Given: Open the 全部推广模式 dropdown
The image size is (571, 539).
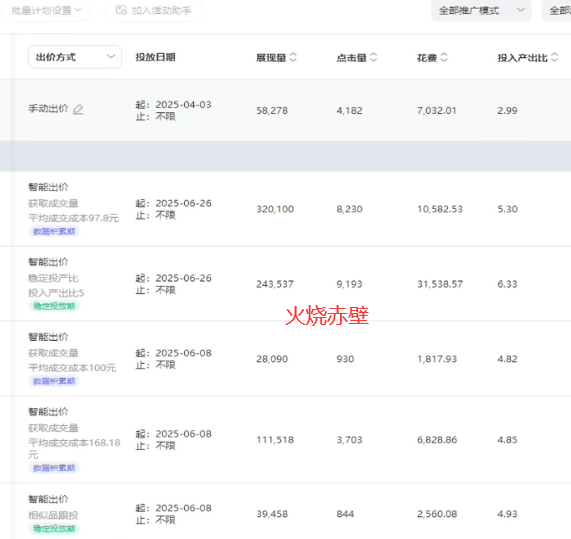Looking at the screenshot, I should (x=481, y=11).
